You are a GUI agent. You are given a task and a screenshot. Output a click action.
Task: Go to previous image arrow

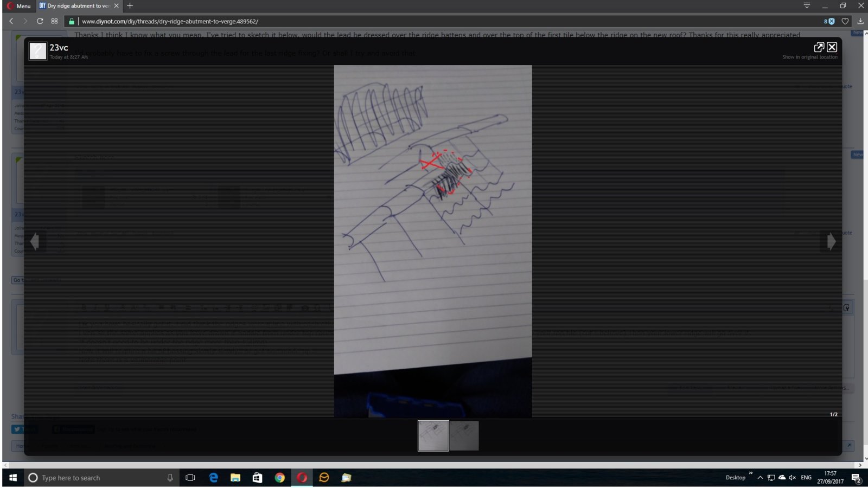(35, 241)
